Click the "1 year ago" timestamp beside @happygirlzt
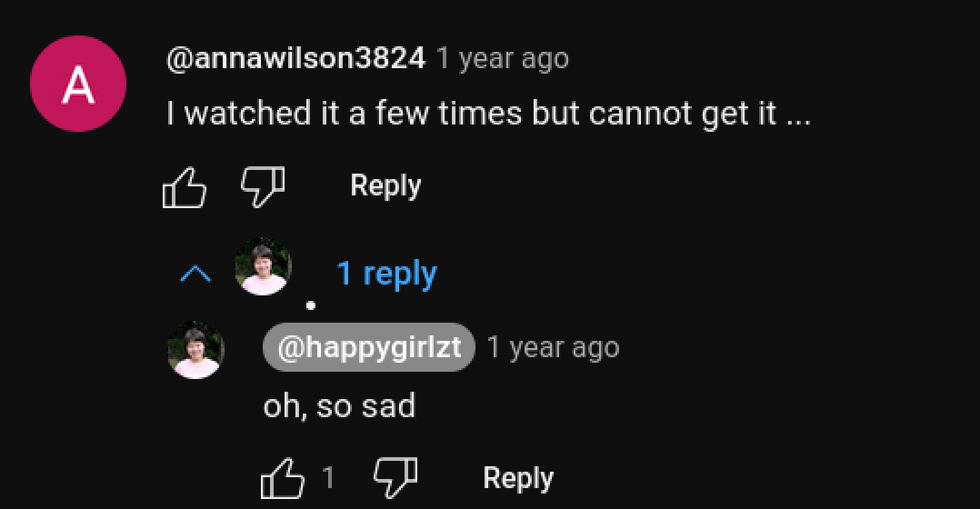 (x=553, y=347)
